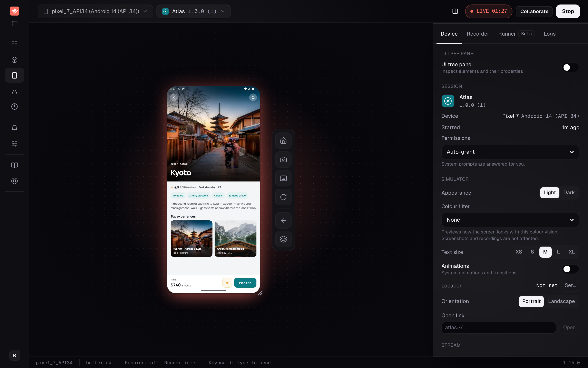Click the app logo in top-left corner
The image size is (588, 368).
(14, 11)
